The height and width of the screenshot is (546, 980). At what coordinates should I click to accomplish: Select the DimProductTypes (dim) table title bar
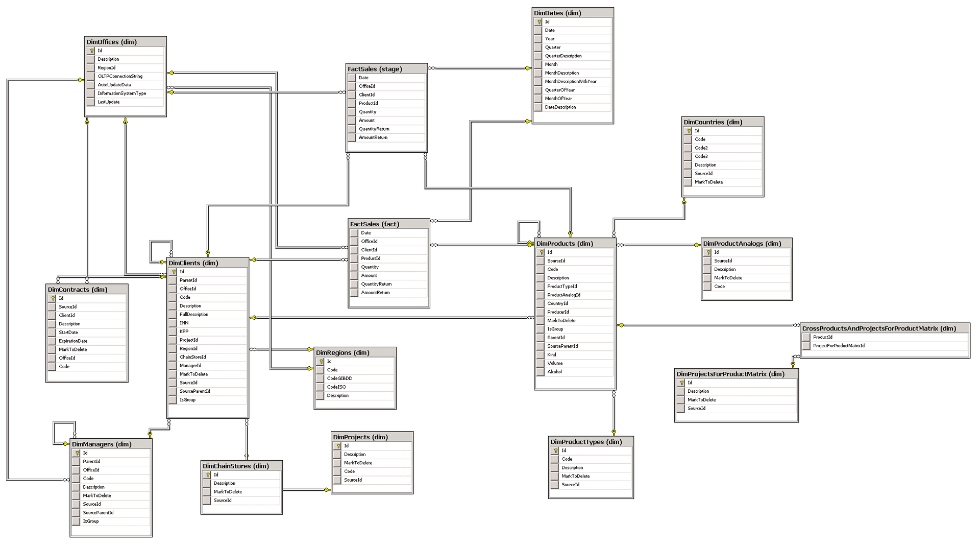[591, 442]
